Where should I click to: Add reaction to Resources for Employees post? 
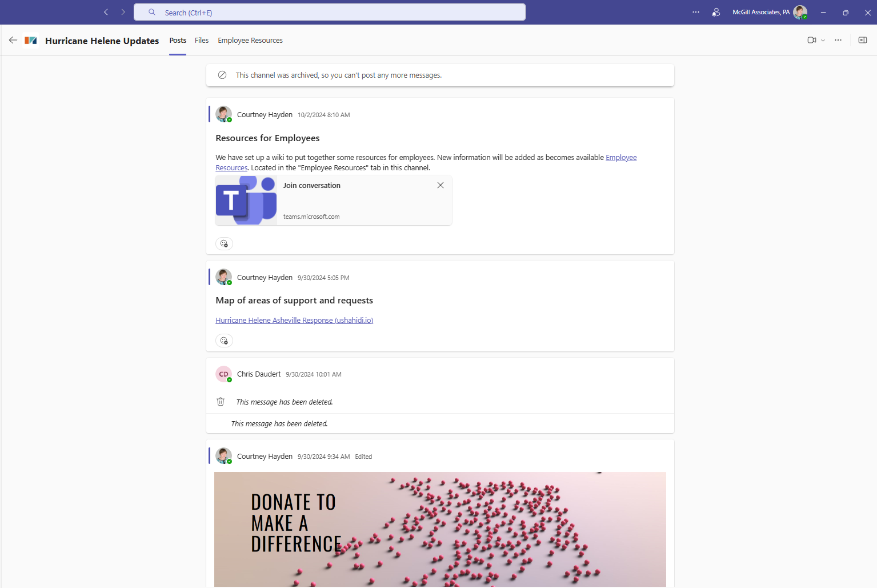(224, 243)
